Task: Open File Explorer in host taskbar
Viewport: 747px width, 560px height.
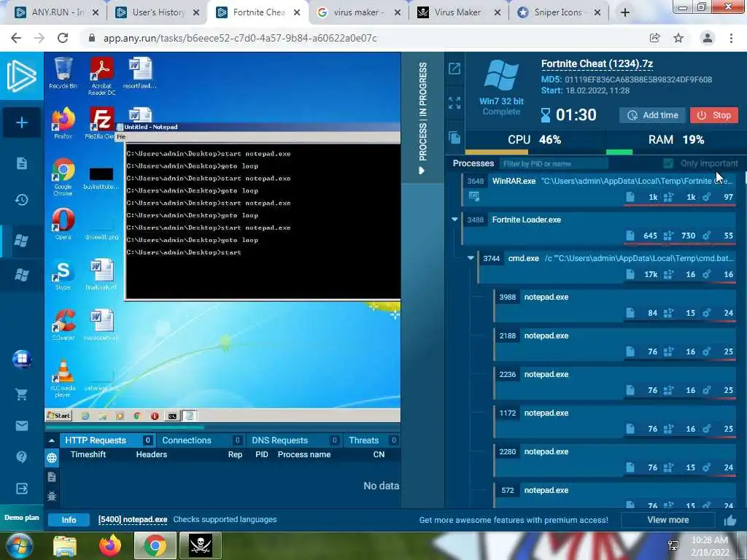Action: point(65,545)
